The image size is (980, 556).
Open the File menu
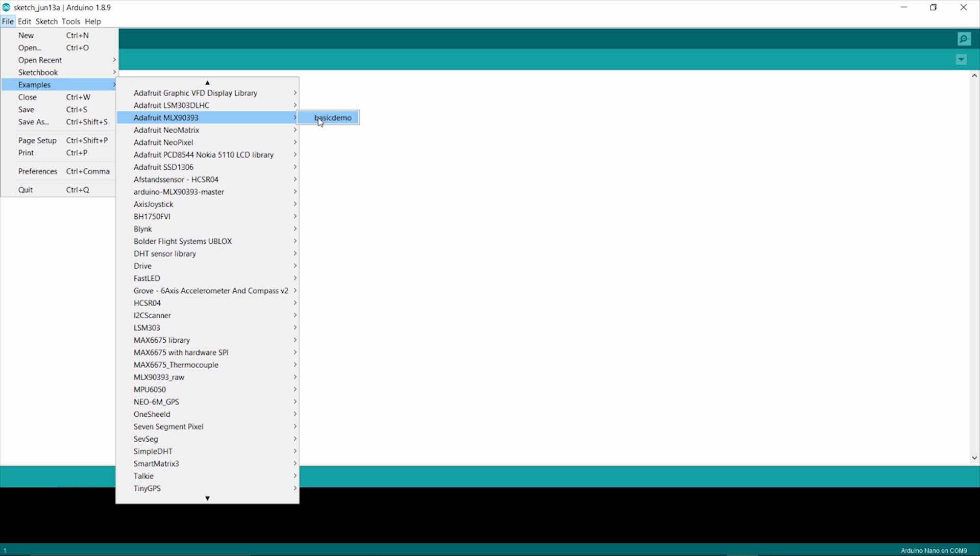coord(8,21)
